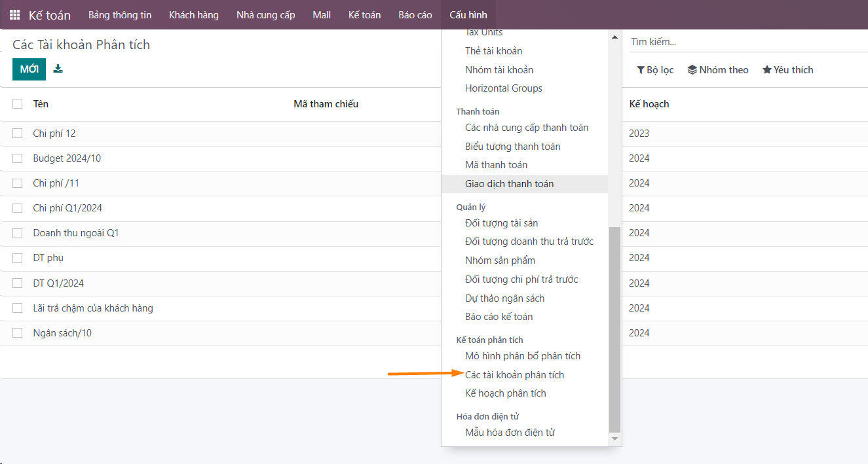This screenshot has height=464, width=868.
Task: Open the Doanh thu ngoài Q1 record
Action: pyautogui.click(x=76, y=233)
